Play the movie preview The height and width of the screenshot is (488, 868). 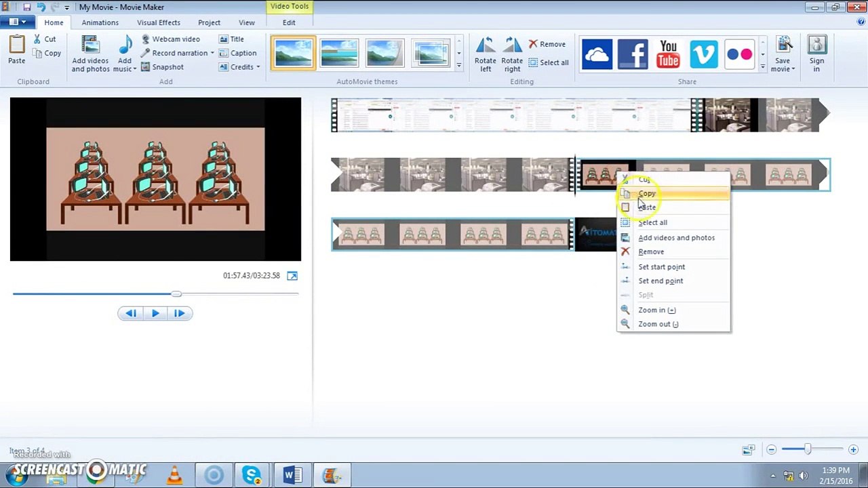pos(155,313)
